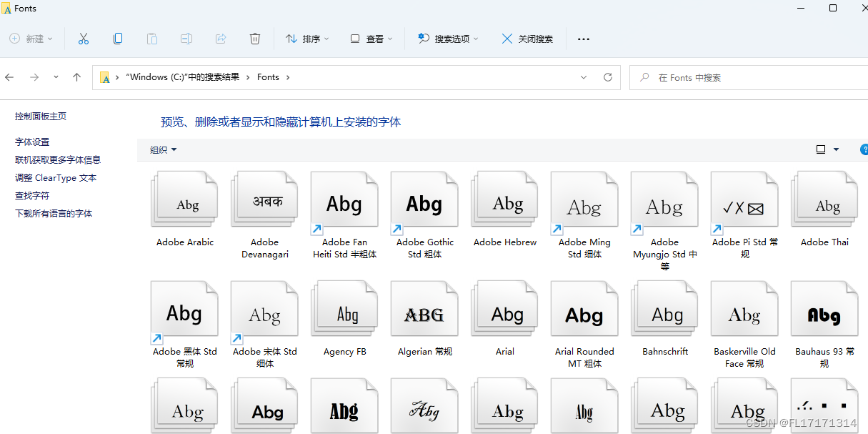The height and width of the screenshot is (434, 868).
Task: Click the Rename icon in toolbar
Action: pos(186,39)
